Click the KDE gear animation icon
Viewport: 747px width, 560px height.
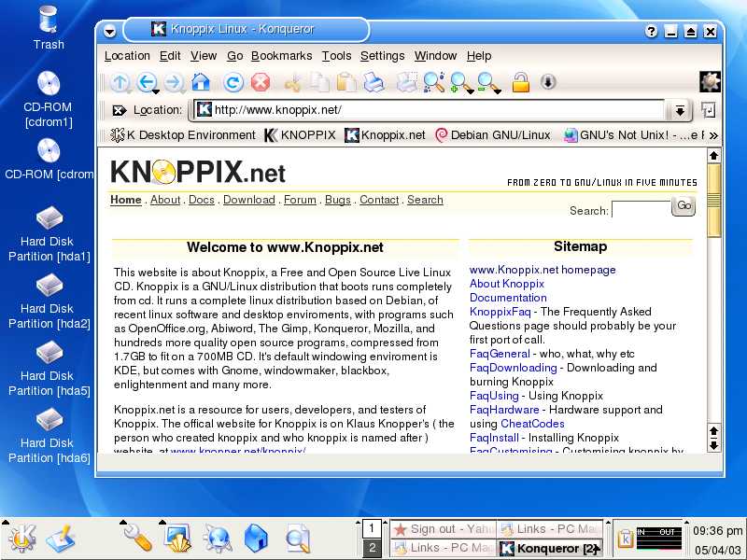point(710,82)
